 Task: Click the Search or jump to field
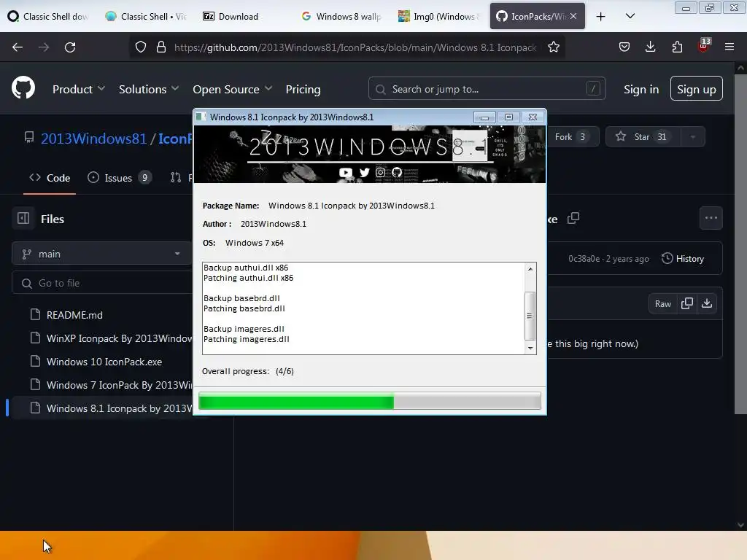pyautogui.click(x=487, y=88)
